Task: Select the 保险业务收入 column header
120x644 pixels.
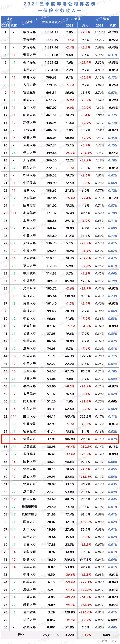Action: (x=51, y=22)
